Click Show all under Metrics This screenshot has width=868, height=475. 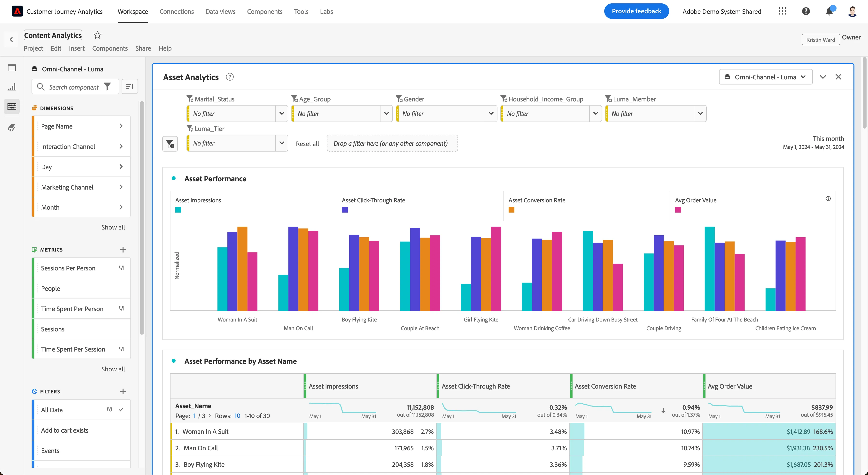[x=113, y=369]
